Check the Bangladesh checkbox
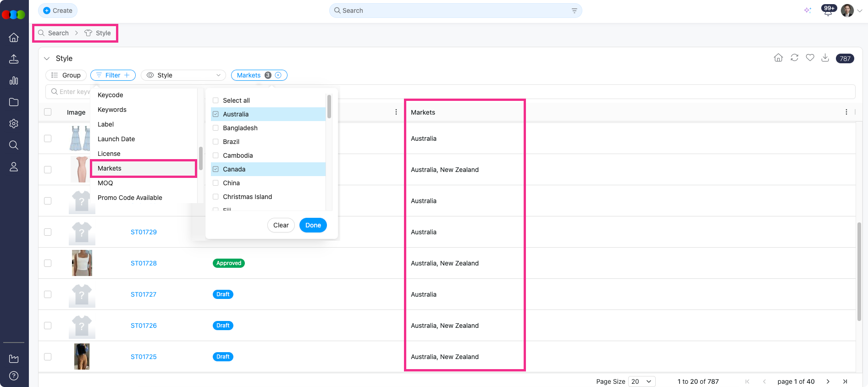868x387 pixels. coord(216,128)
